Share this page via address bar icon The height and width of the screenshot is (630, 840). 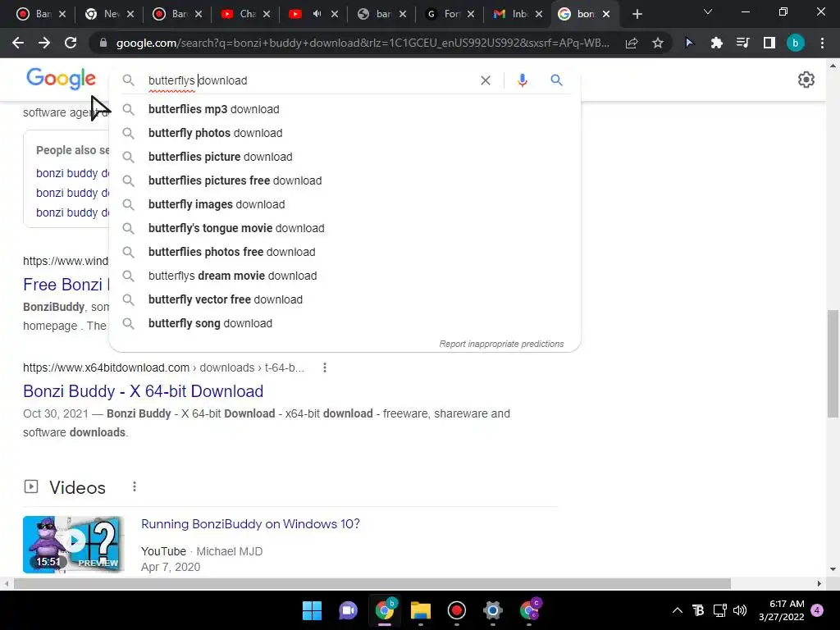632,43
